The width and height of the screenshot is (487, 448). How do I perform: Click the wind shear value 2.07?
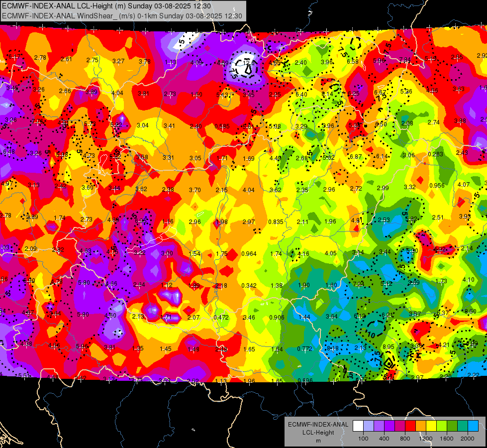194,318
